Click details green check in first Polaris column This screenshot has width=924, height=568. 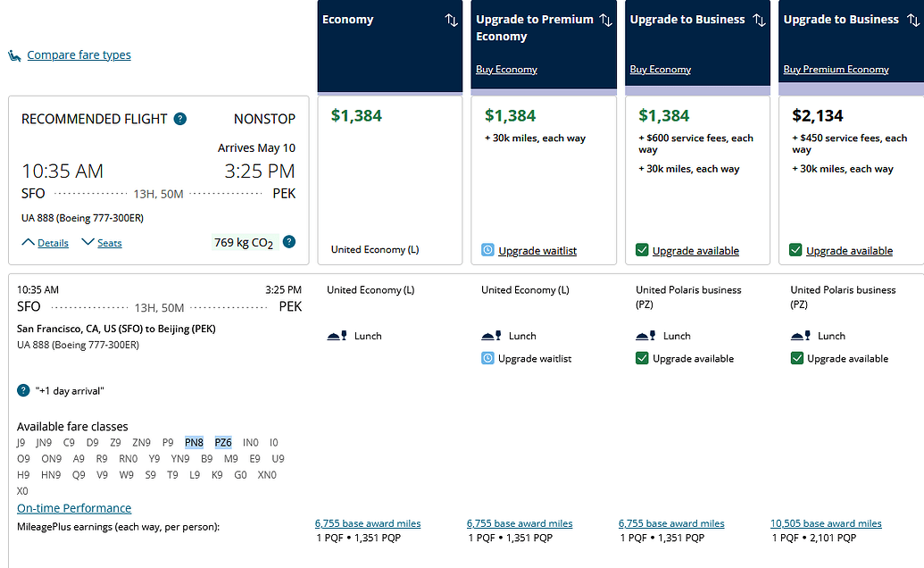(x=642, y=357)
